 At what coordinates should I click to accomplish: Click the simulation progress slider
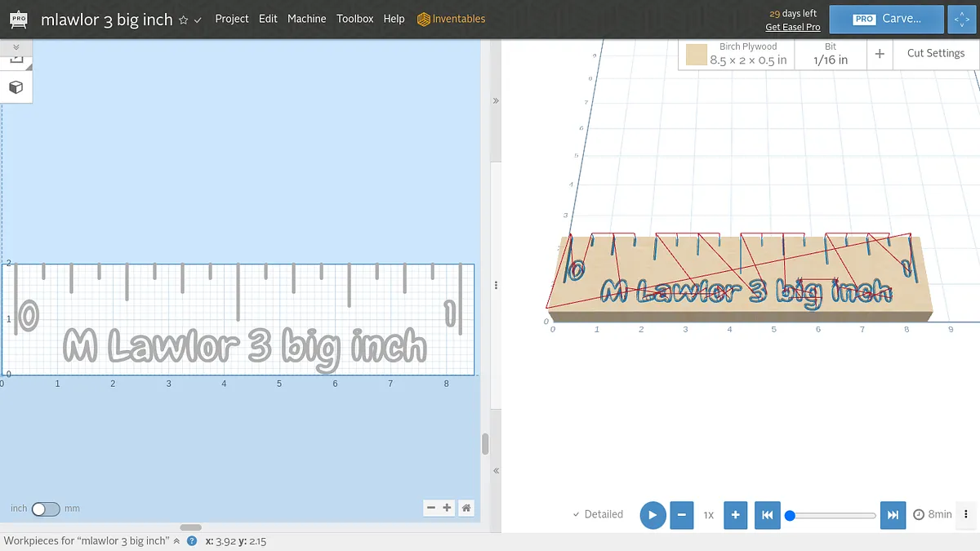pos(833,515)
